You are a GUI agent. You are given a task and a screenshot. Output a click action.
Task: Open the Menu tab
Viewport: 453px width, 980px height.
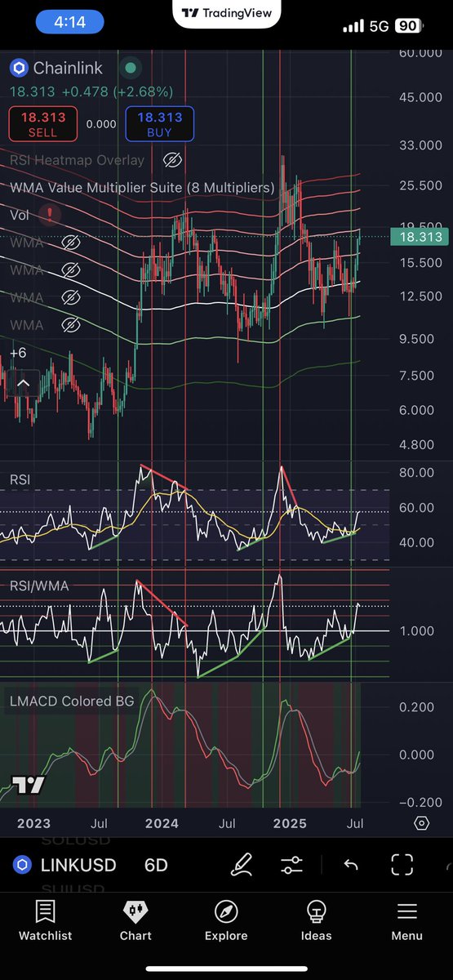[x=406, y=921]
